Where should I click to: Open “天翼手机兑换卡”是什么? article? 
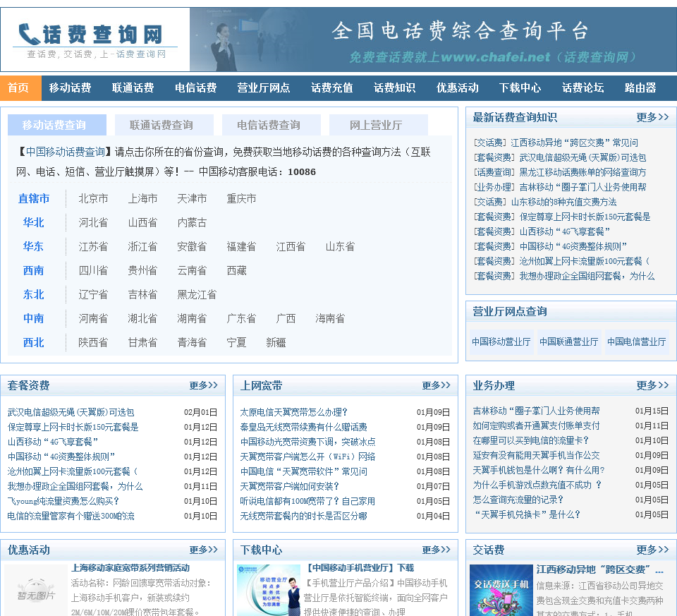pyautogui.click(x=527, y=514)
